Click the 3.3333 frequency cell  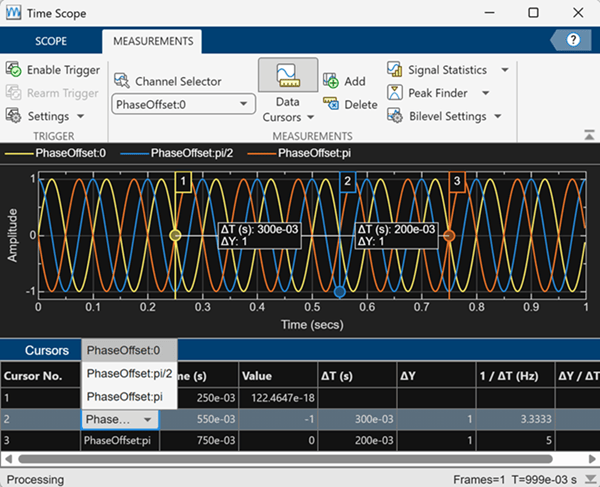point(515,419)
